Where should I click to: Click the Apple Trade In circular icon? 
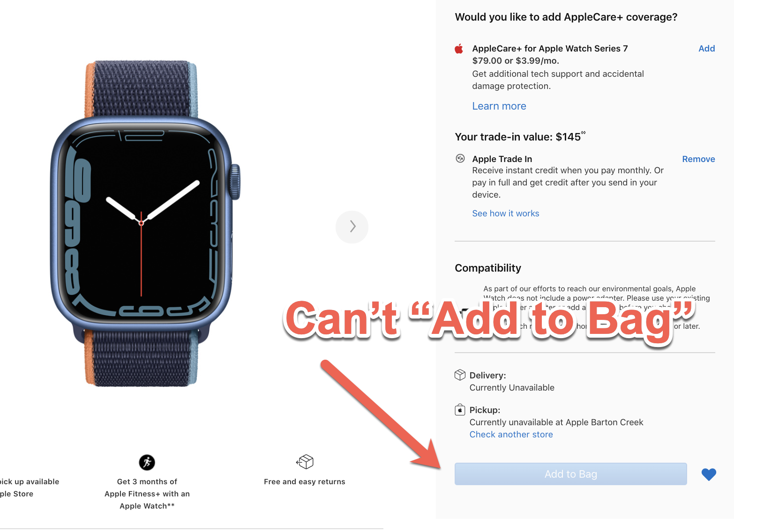pyautogui.click(x=460, y=158)
